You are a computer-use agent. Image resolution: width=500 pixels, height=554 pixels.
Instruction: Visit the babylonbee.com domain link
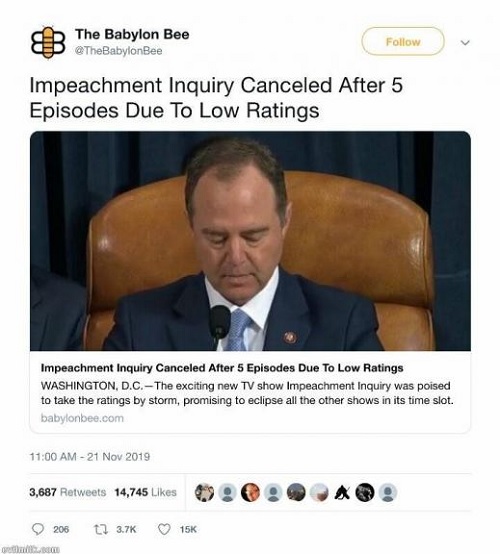(82, 418)
